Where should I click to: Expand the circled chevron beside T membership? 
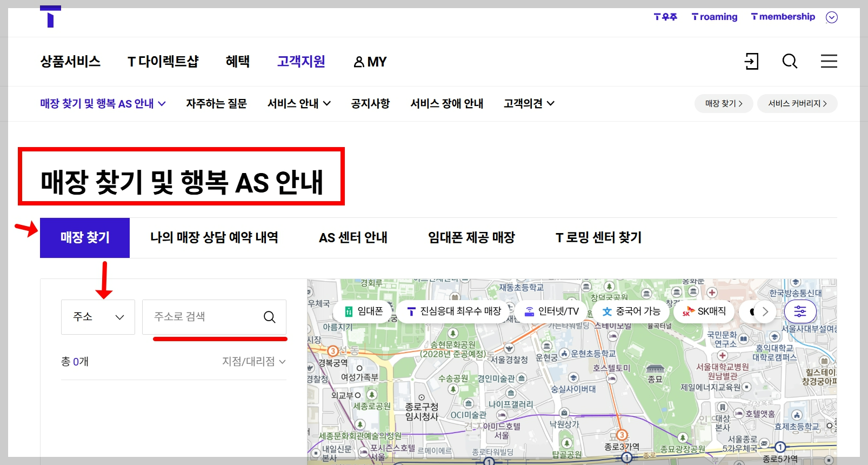click(832, 17)
